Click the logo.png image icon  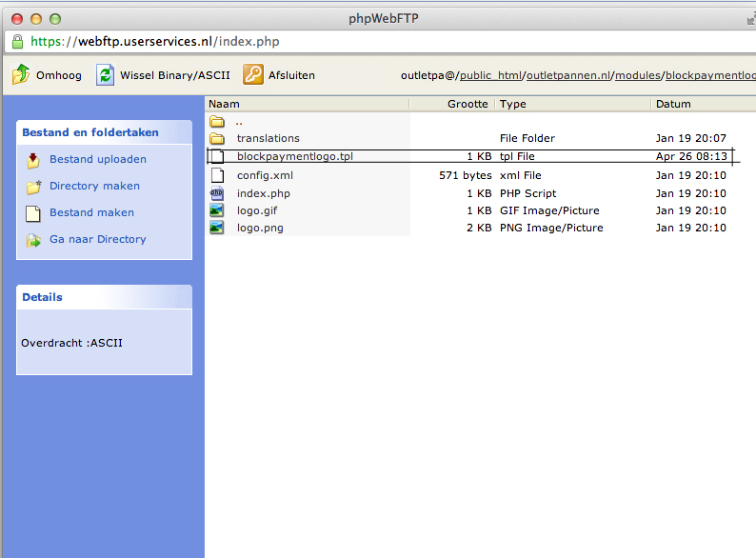click(x=217, y=228)
